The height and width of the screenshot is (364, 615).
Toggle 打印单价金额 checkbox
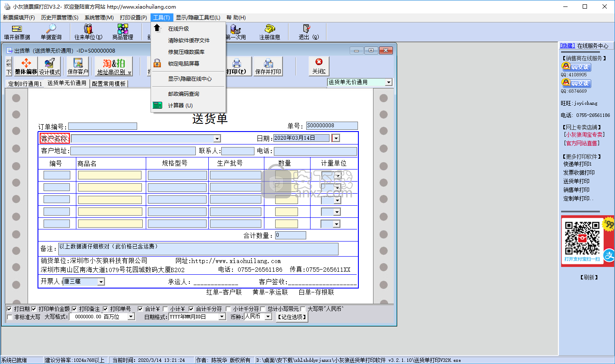[34, 309]
